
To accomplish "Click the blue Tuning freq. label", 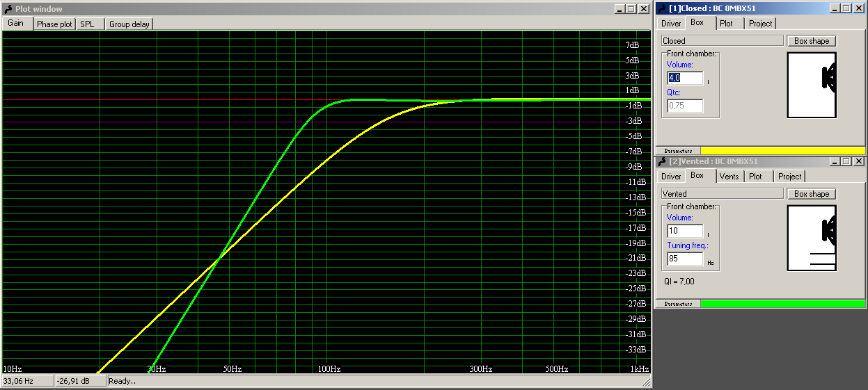I will click(x=687, y=245).
